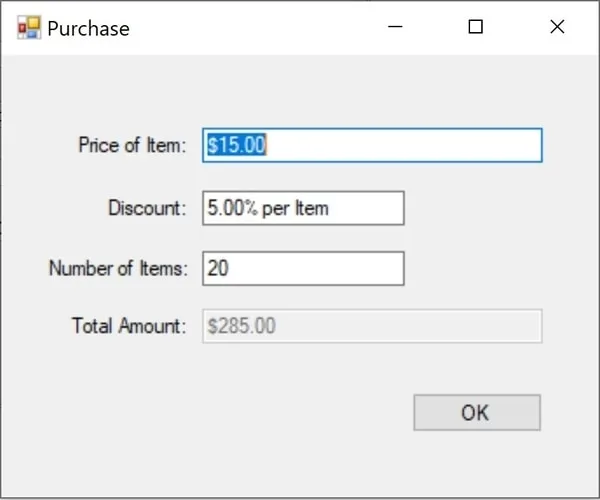Click the grayed-out $285.00 total value
This screenshot has height=500, width=600.
click(x=241, y=326)
